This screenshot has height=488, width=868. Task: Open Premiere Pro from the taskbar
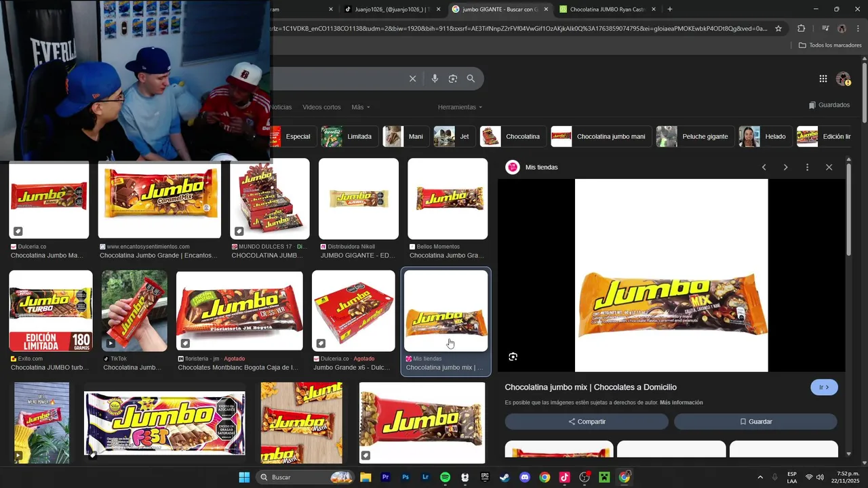tap(385, 477)
